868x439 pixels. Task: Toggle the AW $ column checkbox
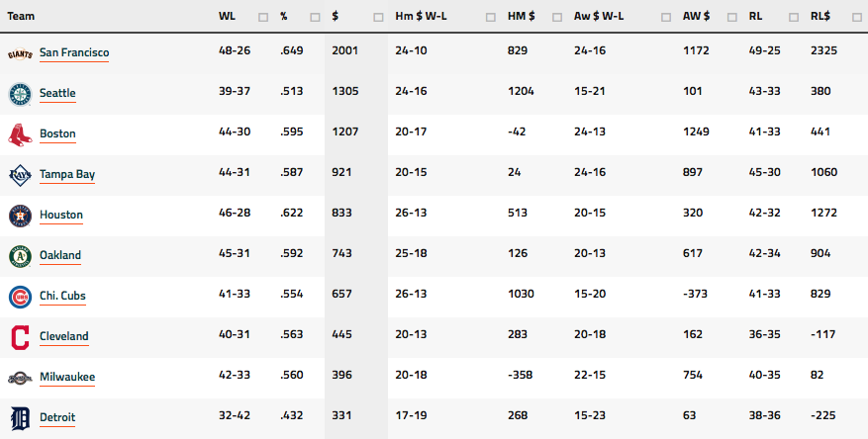coord(731,17)
